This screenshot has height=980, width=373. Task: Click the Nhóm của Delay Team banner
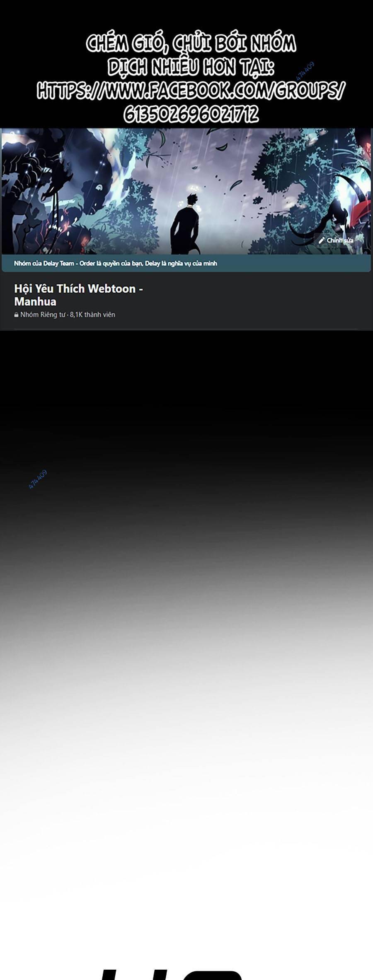pyautogui.click(x=186, y=263)
